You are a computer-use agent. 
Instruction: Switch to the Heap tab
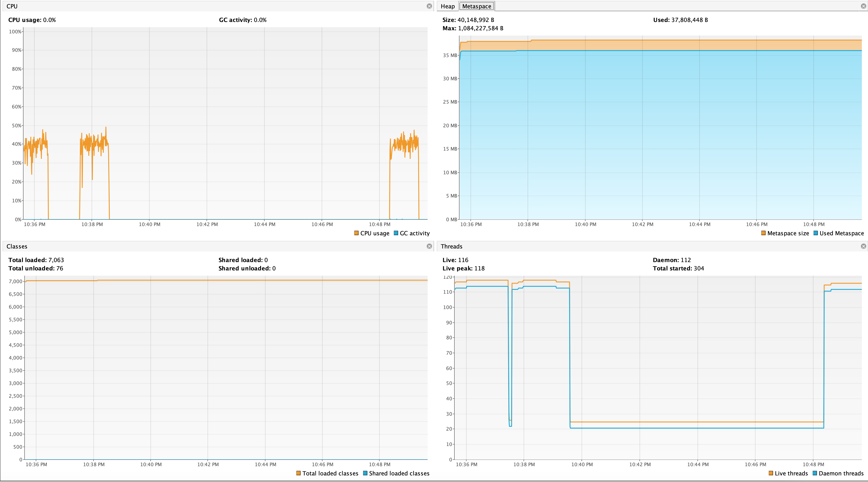pyautogui.click(x=447, y=6)
